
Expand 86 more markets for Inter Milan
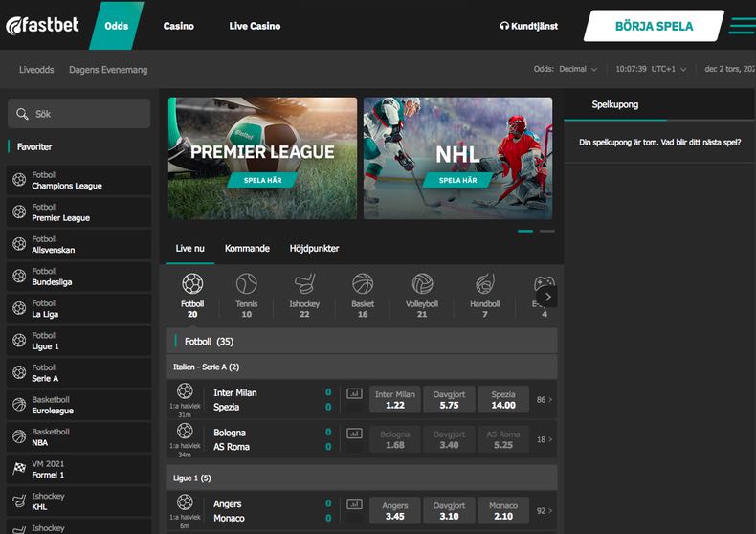click(545, 399)
